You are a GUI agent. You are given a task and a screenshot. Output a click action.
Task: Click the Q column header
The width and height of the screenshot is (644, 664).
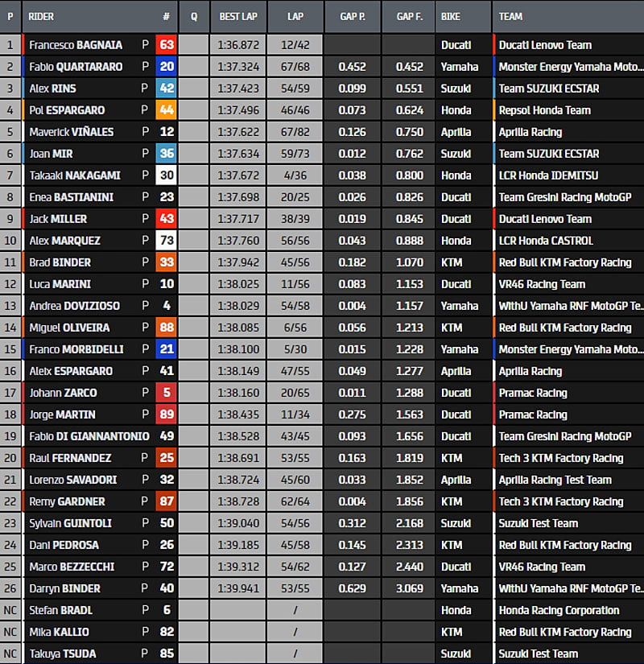coord(194,16)
